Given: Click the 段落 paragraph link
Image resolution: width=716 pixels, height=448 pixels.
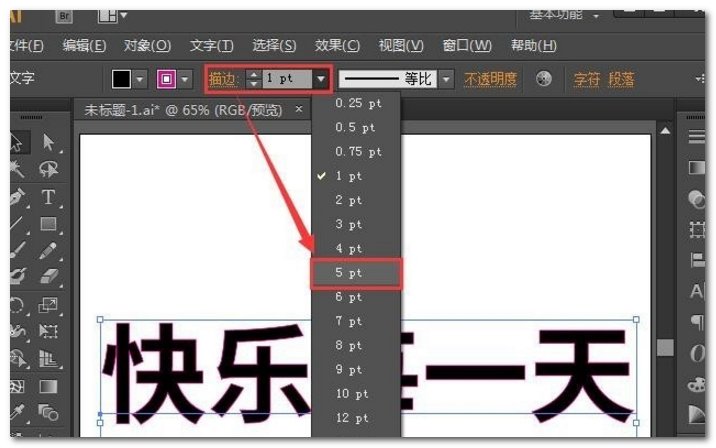Looking at the screenshot, I should click(621, 79).
